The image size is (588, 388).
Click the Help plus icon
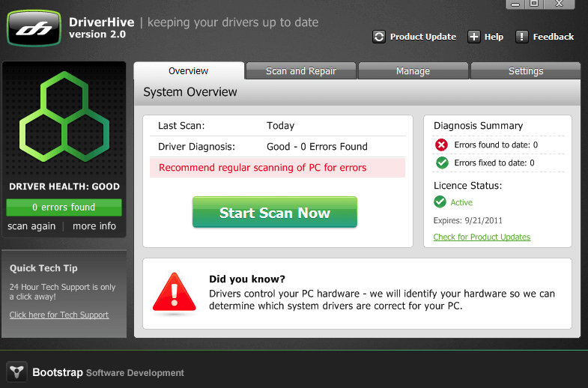tap(473, 37)
